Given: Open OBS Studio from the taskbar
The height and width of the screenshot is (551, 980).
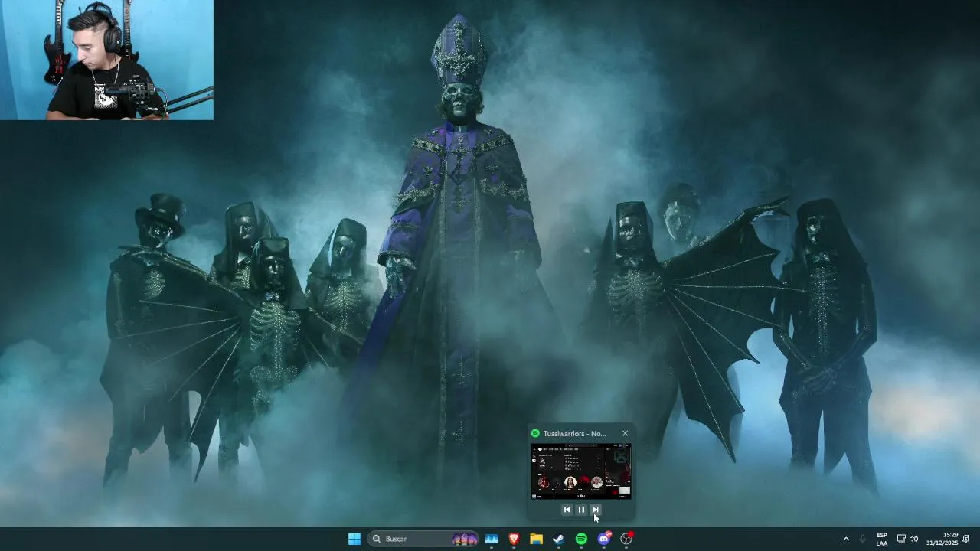Looking at the screenshot, I should 626,539.
